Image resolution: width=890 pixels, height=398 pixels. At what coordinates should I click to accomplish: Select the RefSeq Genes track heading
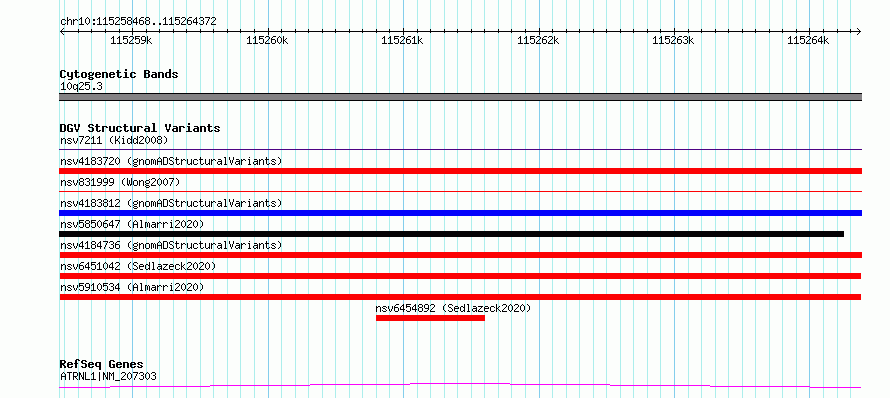[102, 364]
